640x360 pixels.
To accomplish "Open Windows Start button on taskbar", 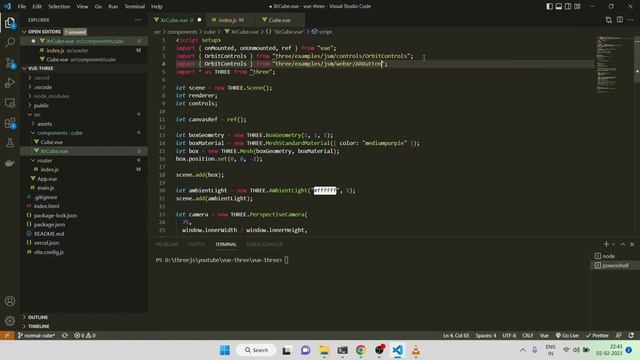I will tap(225, 350).
